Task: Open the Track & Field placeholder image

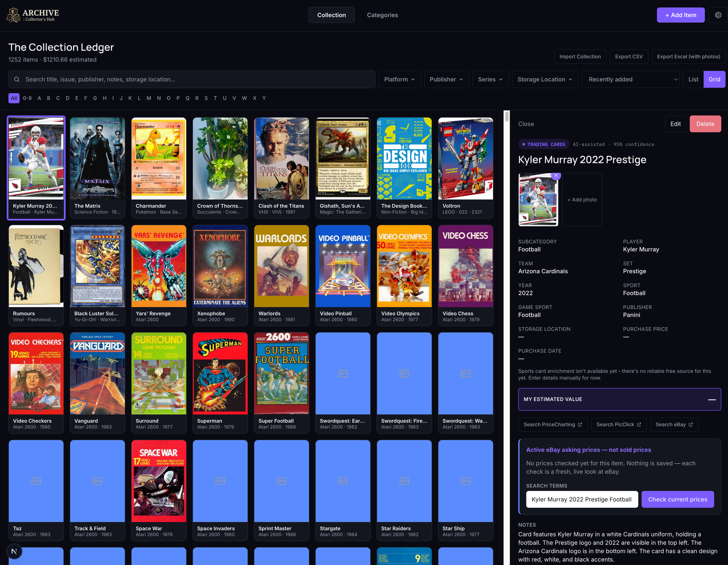Action: pos(97,481)
